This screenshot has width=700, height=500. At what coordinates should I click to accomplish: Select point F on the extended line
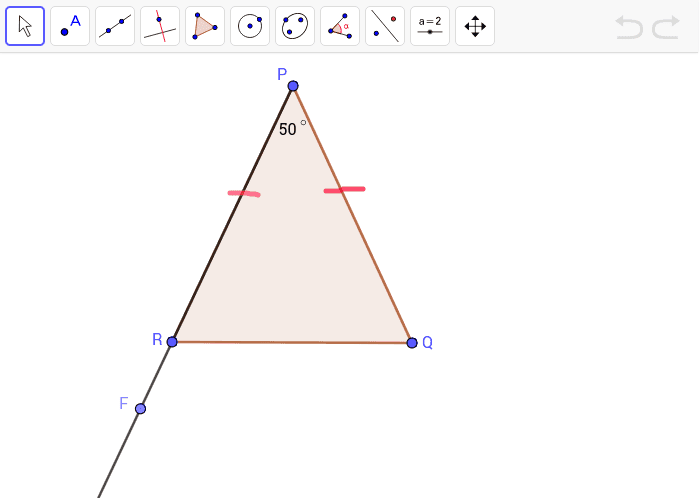(x=140, y=408)
